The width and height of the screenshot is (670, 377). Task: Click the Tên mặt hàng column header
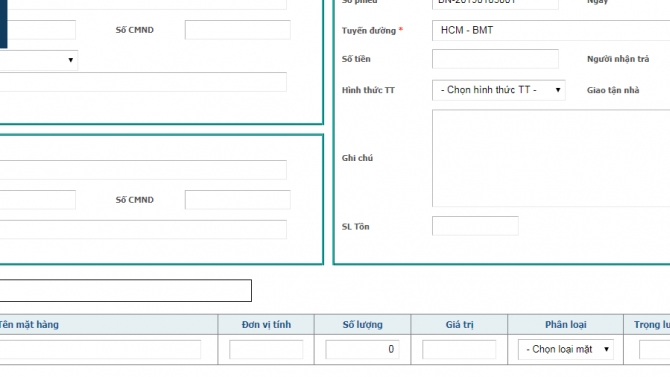tap(109, 324)
